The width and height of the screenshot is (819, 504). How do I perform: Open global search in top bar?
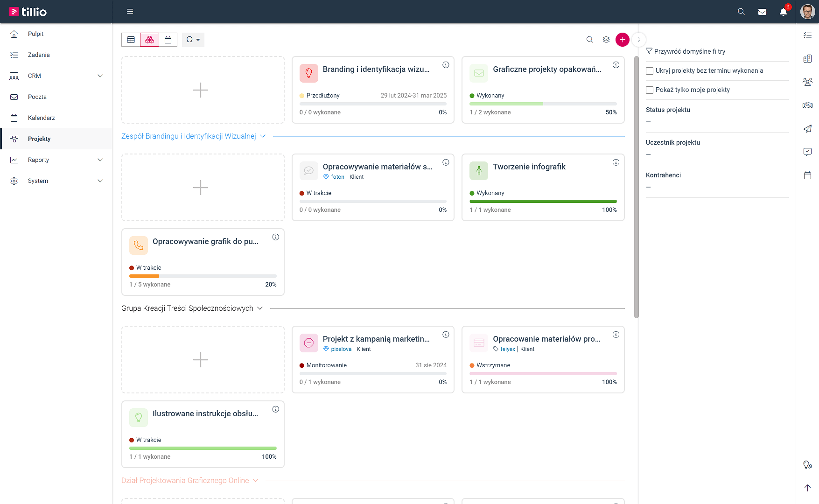741,12
